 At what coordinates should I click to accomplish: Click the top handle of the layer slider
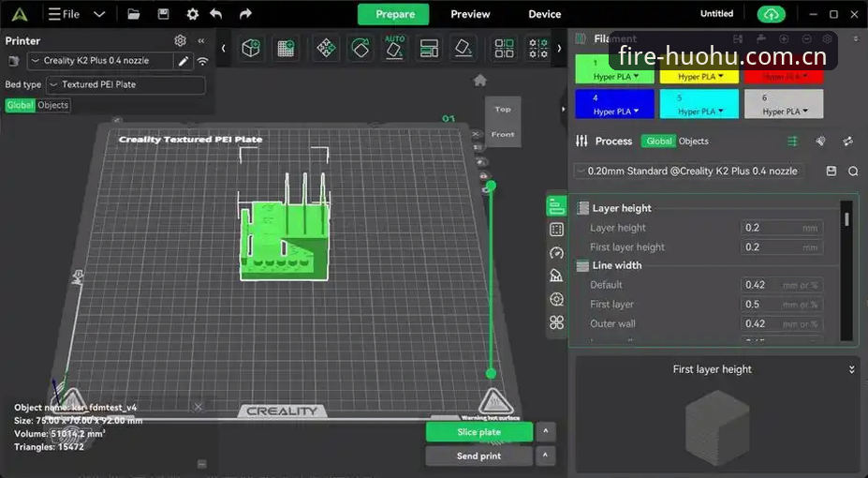pyautogui.click(x=491, y=185)
